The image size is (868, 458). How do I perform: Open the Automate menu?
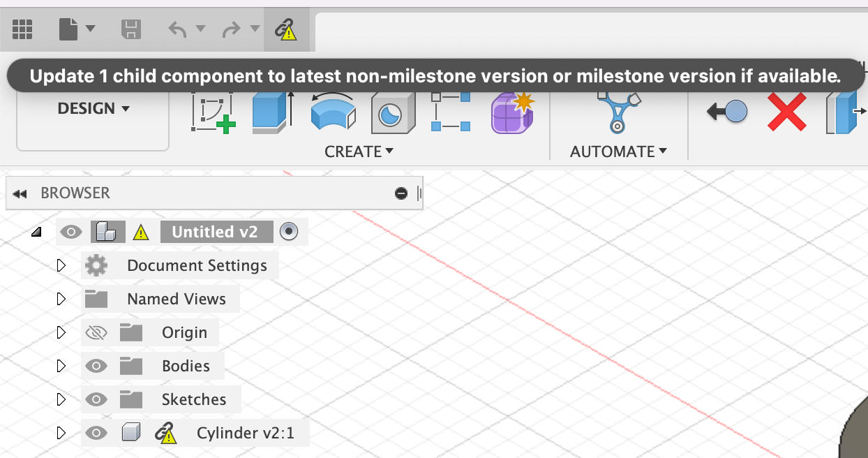point(618,151)
